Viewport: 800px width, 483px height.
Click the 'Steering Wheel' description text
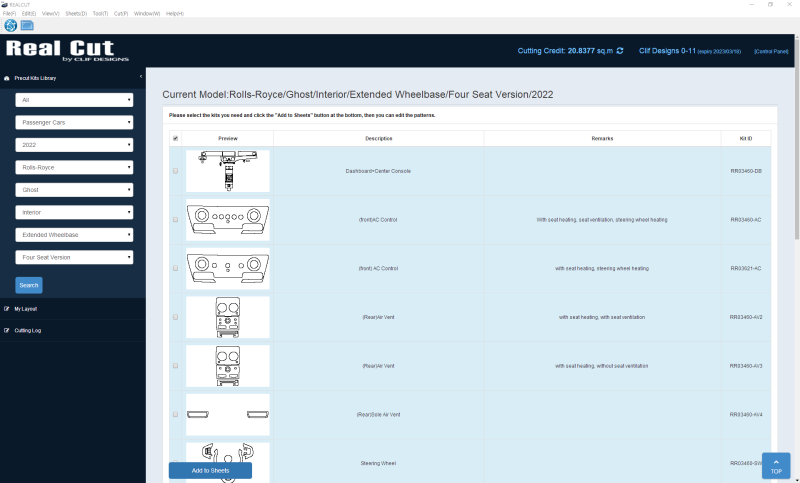click(x=378, y=463)
